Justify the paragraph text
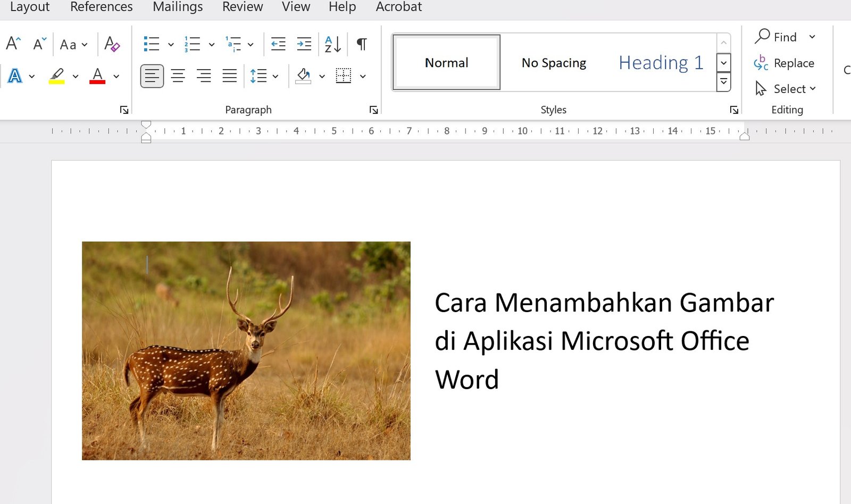851x504 pixels. pyautogui.click(x=230, y=76)
